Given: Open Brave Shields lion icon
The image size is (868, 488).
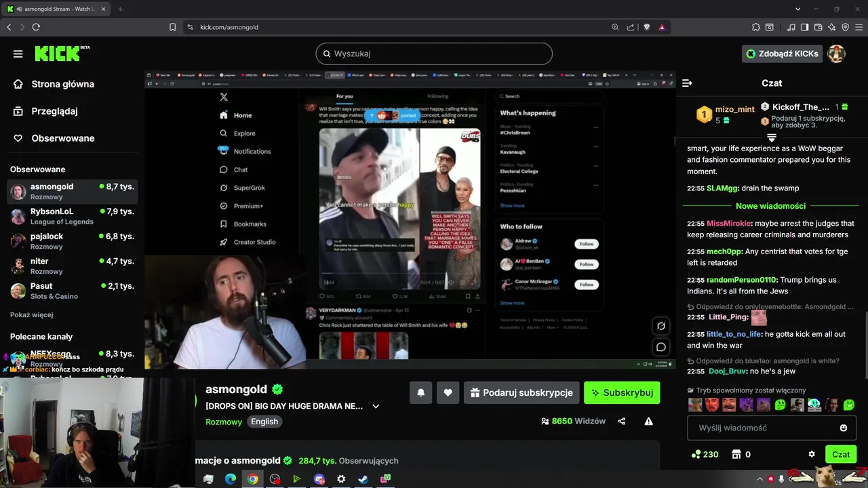Looking at the screenshot, I should pyautogui.click(x=647, y=27).
